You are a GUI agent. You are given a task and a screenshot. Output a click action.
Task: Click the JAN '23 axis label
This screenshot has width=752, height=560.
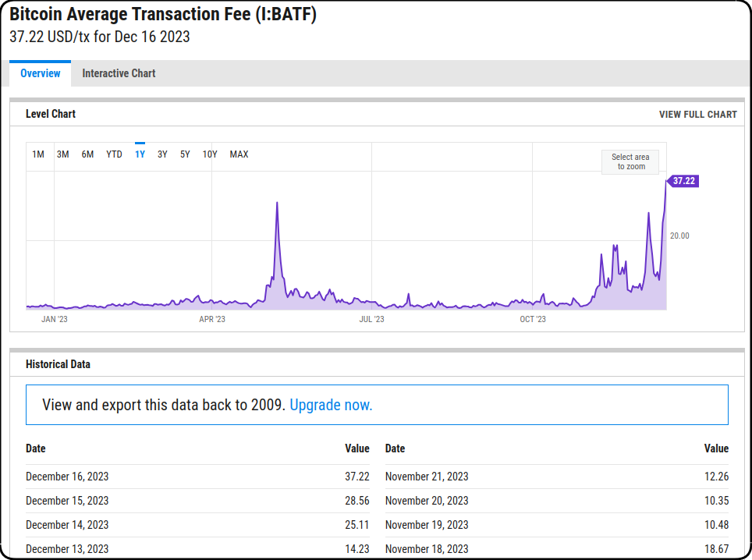coord(54,319)
